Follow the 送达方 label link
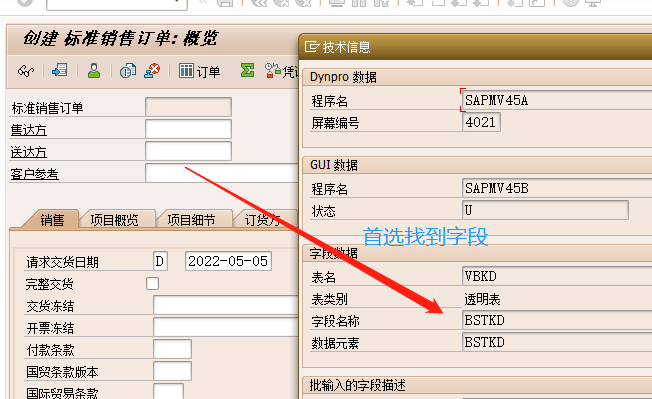Viewport: 652px width, 399px height. (28, 152)
